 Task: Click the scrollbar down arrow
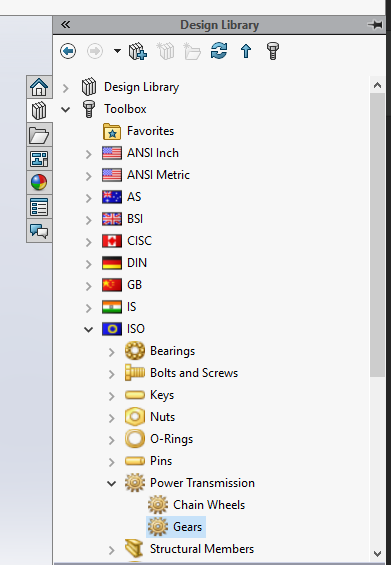click(x=377, y=553)
